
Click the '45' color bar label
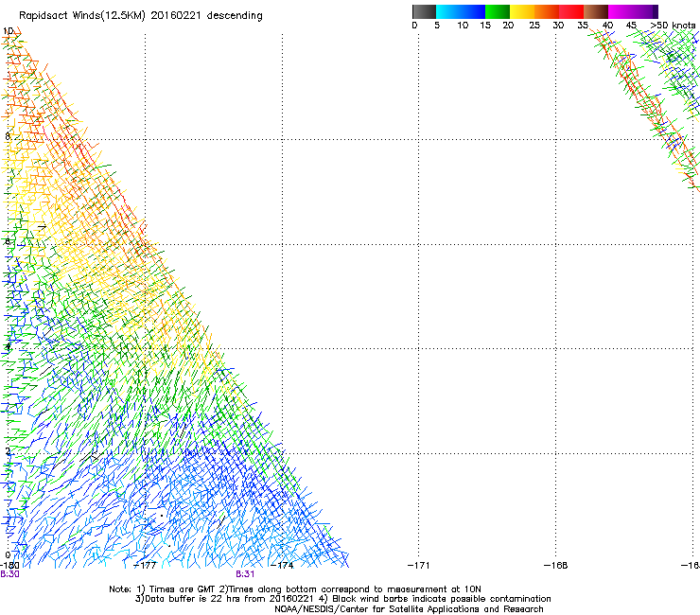pyautogui.click(x=631, y=26)
